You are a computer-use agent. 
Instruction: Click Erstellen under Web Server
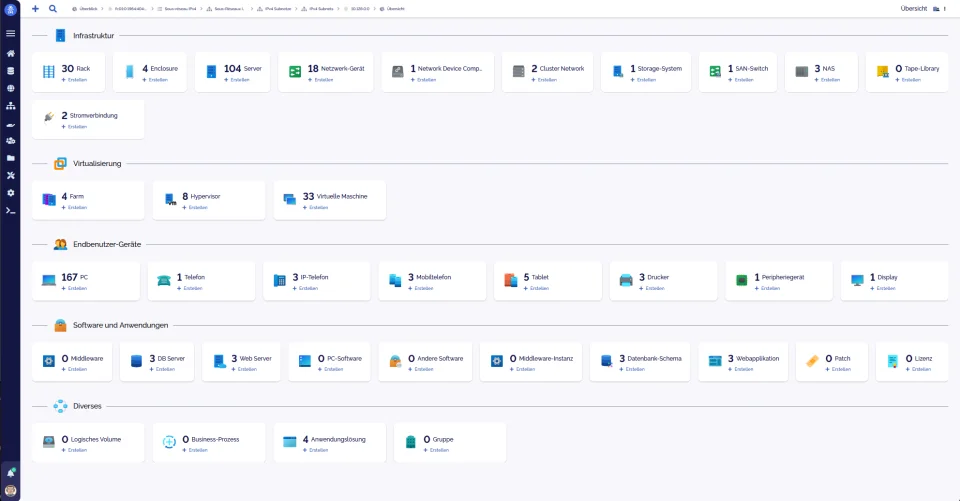(x=244, y=369)
